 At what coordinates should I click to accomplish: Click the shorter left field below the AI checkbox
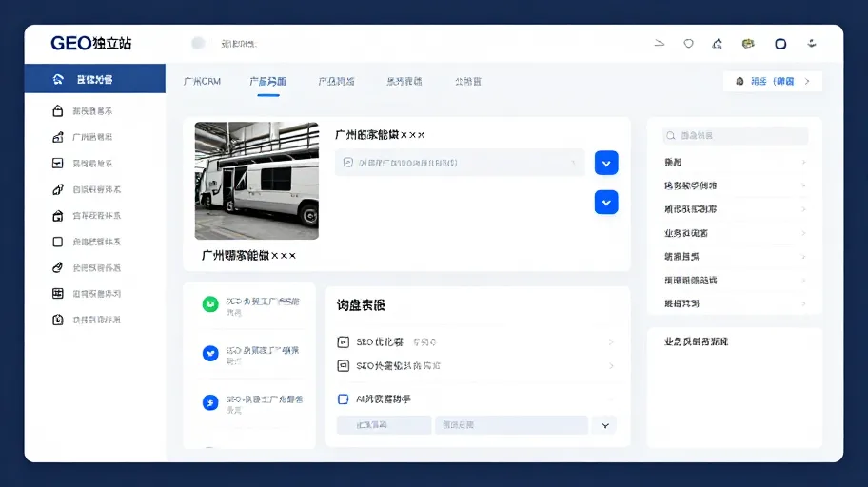coord(384,425)
